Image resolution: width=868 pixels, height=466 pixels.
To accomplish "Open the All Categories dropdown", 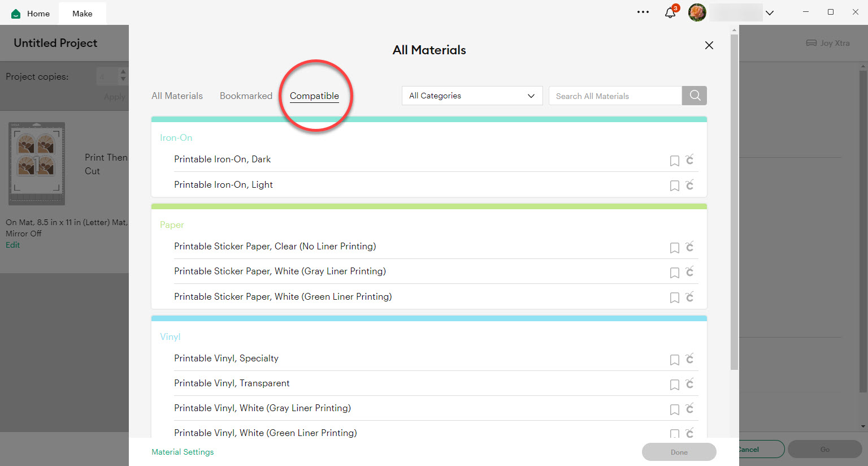I will [x=472, y=96].
